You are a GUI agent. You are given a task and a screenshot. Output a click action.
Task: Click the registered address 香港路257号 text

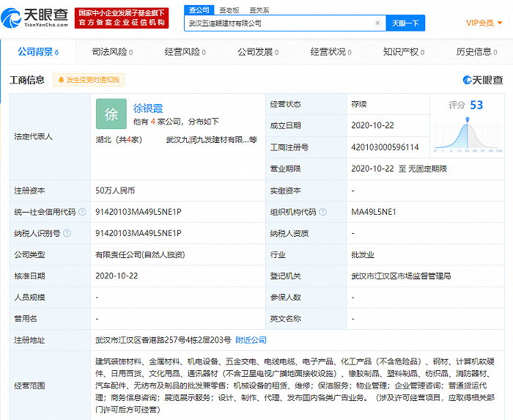coord(163,340)
